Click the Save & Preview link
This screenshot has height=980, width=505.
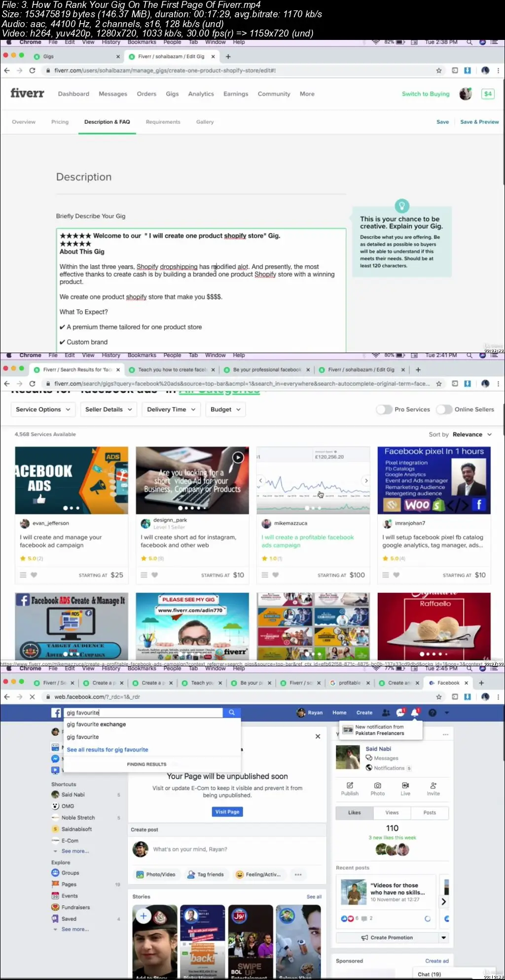click(479, 122)
